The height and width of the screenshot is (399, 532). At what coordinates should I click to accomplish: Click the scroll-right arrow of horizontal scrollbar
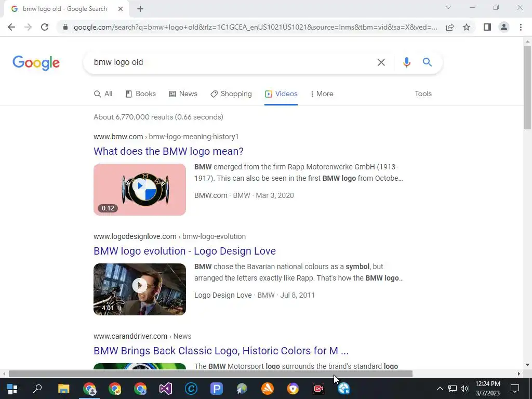(519, 374)
